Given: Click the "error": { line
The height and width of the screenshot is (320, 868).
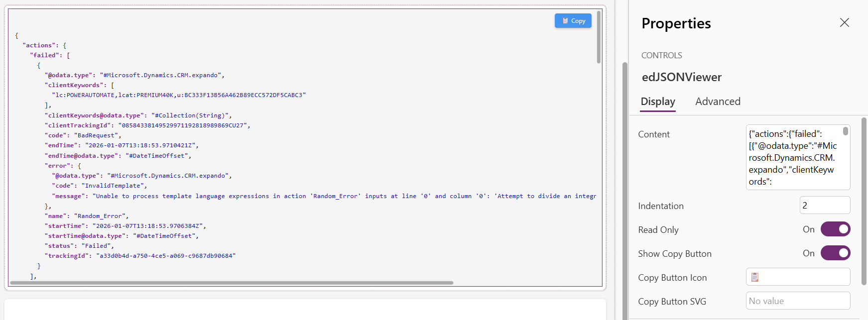Looking at the screenshot, I should click(x=63, y=166).
